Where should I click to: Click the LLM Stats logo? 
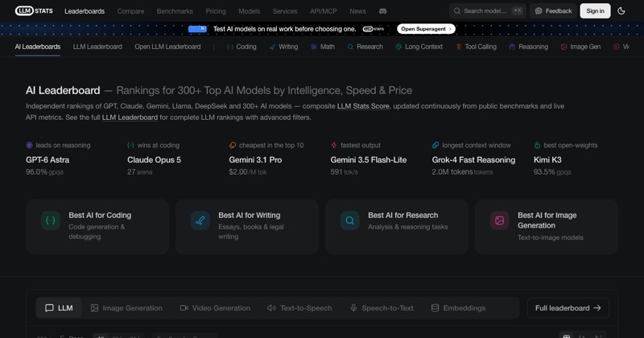pos(34,11)
